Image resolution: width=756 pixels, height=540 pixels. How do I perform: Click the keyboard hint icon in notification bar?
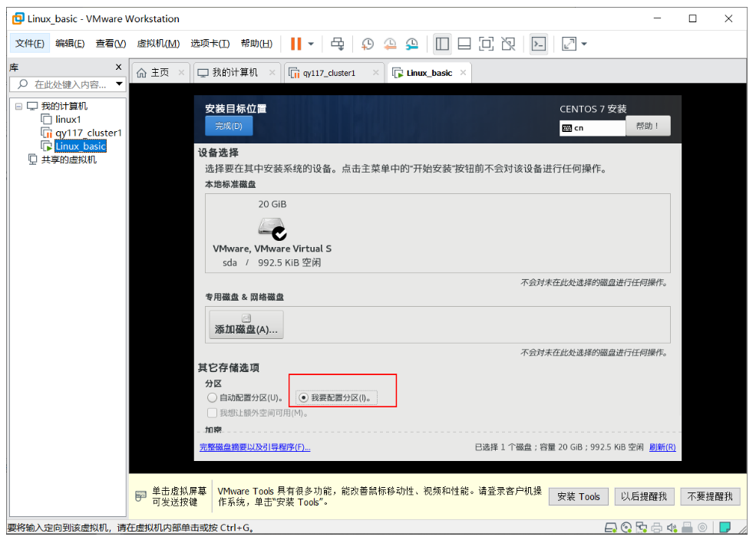(x=140, y=496)
